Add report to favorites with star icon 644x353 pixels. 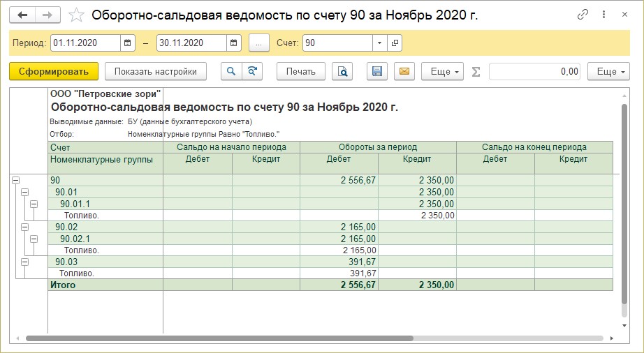76,15
